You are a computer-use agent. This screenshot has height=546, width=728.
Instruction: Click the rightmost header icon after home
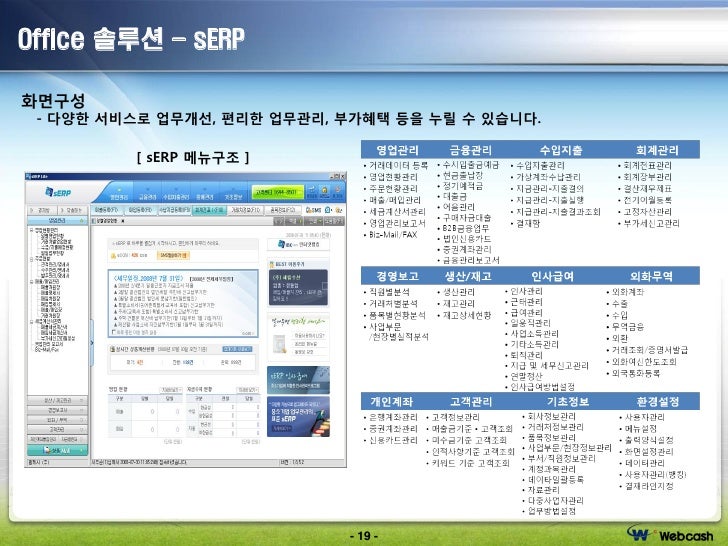(338, 192)
